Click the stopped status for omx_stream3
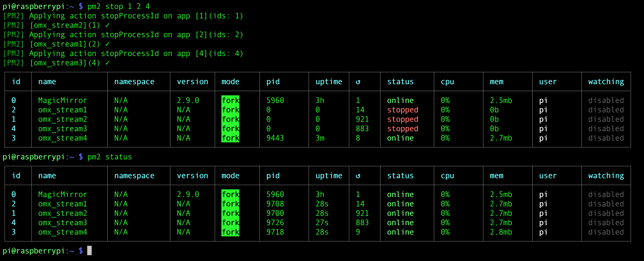Viewport: 644px width, 261px height. (x=402, y=129)
